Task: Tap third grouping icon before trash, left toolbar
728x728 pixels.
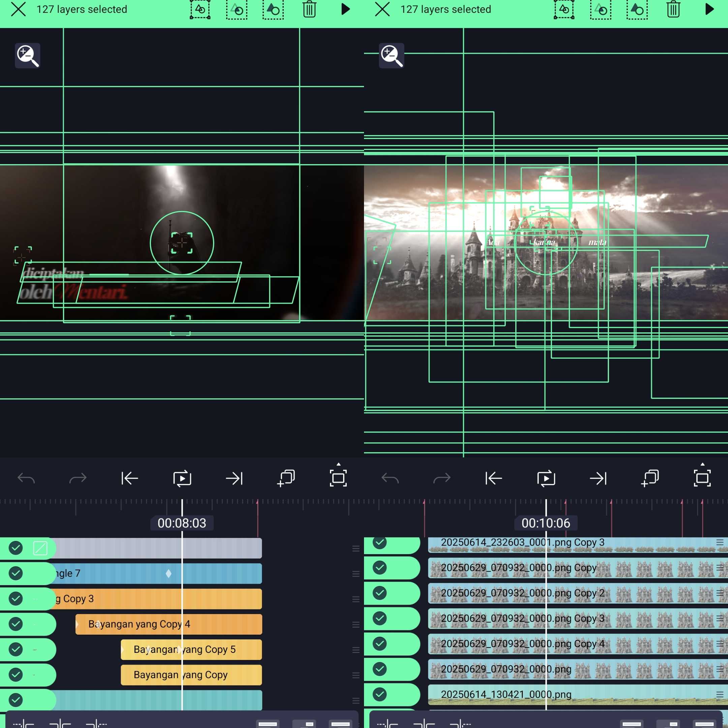Action: pyautogui.click(x=273, y=9)
